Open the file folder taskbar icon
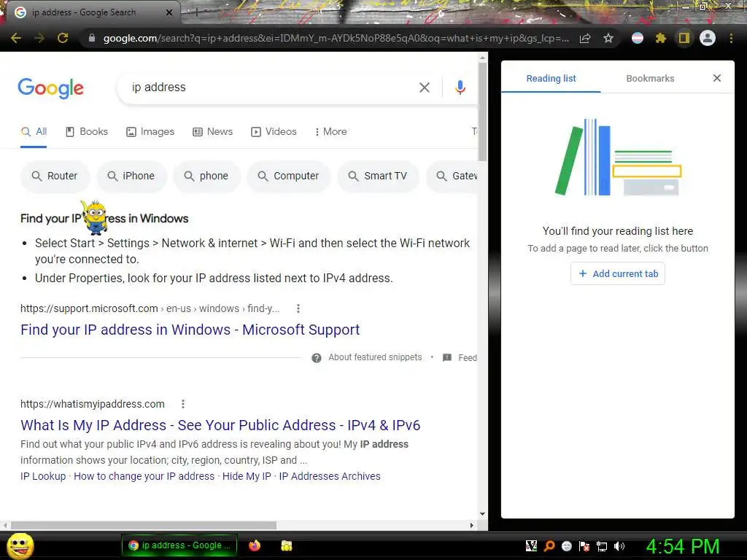 point(286,545)
